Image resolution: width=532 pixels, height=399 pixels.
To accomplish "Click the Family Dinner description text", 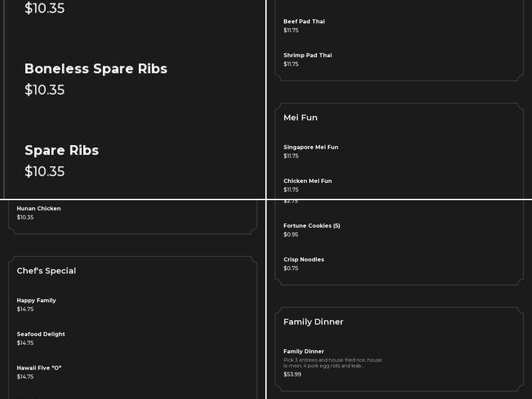I will (x=332, y=363).
